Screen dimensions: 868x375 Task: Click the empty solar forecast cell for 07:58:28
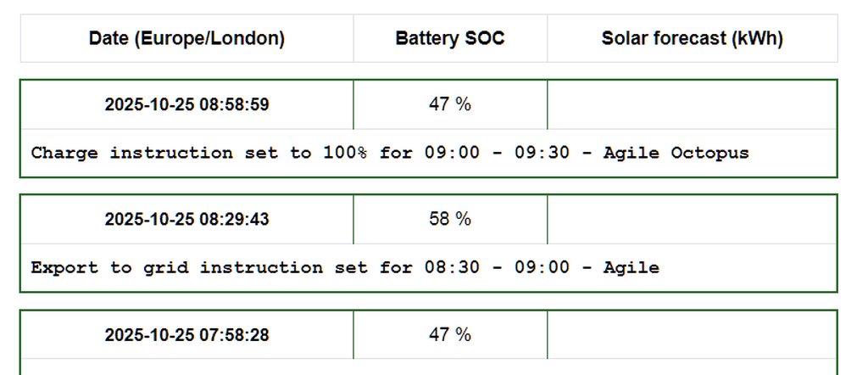click(692, 335)
